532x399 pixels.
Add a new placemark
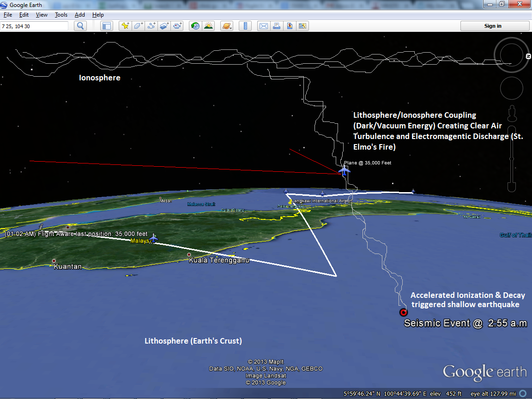coord(125,26)
